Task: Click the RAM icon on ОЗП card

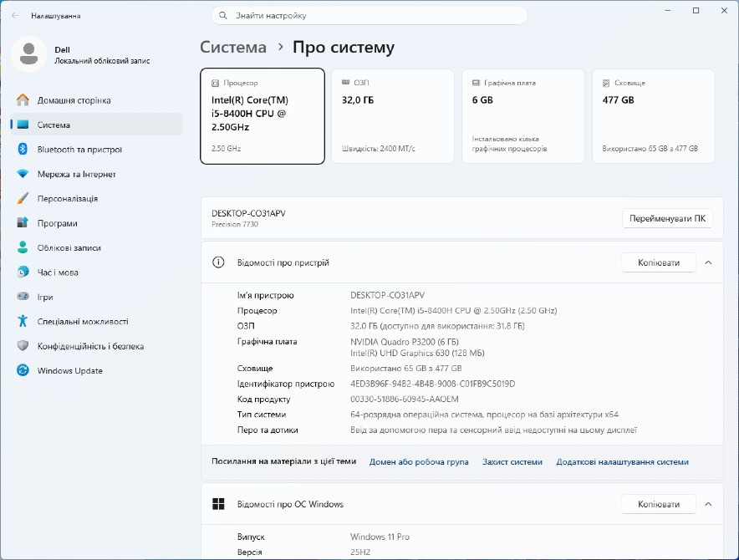Action: pos(345,83)
